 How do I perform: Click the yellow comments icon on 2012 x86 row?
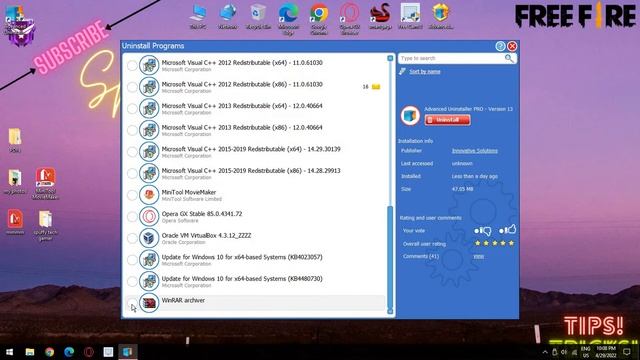click(x=376, y=87)
